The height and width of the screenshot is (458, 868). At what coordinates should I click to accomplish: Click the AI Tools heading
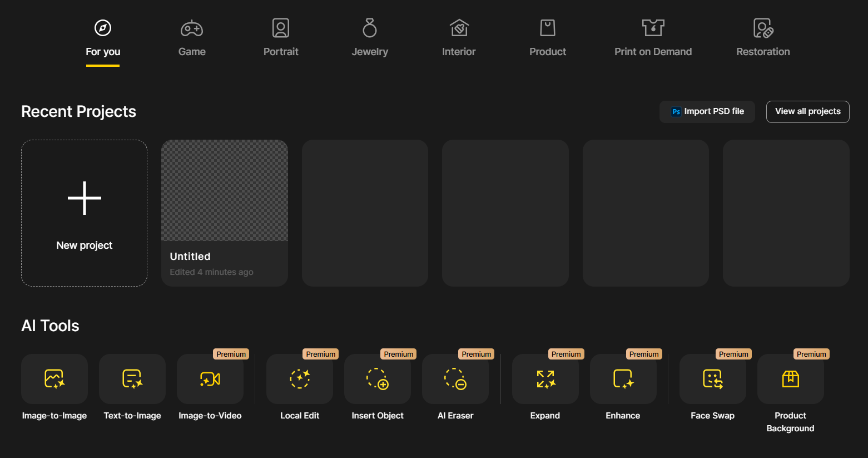tap(50, 326)
